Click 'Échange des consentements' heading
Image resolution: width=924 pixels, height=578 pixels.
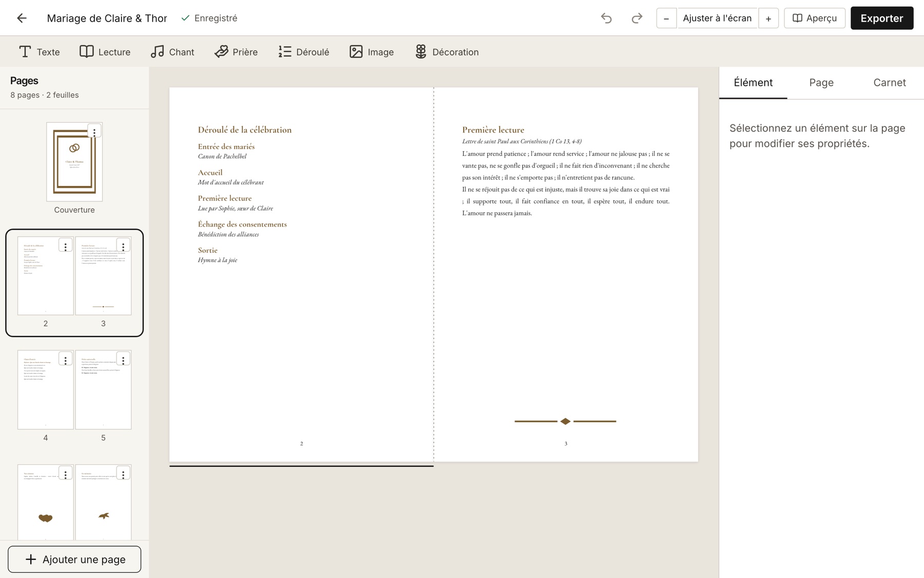pos(242,224)
